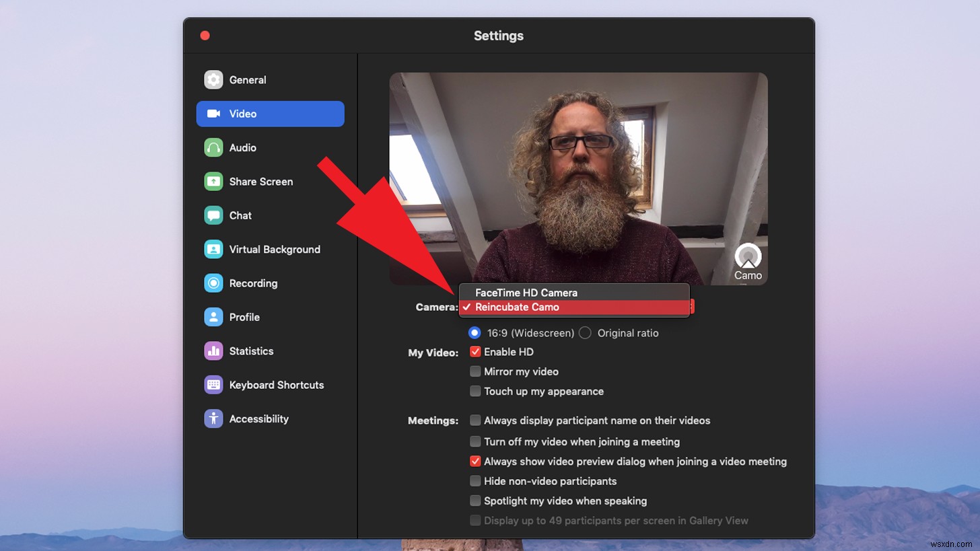Select the Video camera icon
Viewport: 980px width, 551px height.
coord(213,114)
